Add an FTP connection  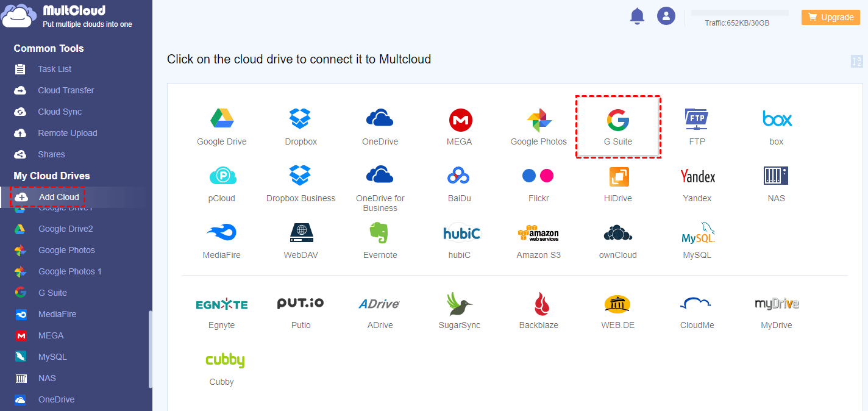click(697, 127)
